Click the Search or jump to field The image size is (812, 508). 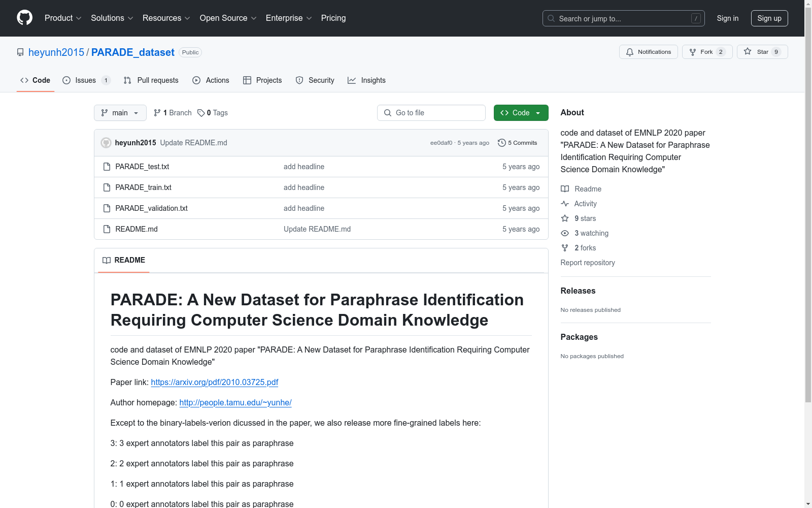coord(624,18)
